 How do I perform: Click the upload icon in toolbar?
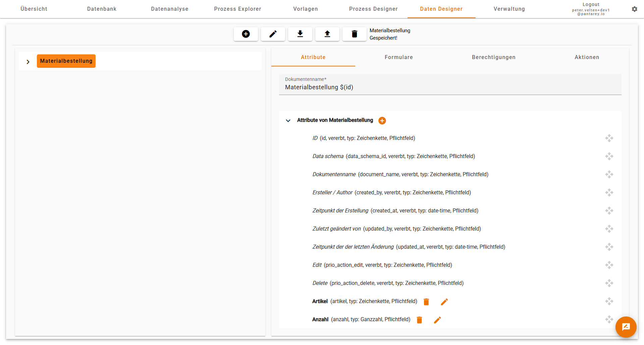click(327, 34)
